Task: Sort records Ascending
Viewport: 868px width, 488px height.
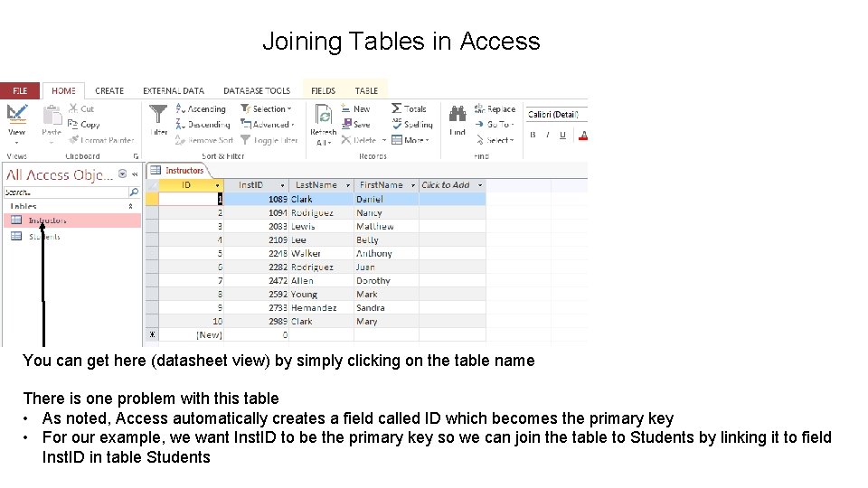Action: click(201, 109)
